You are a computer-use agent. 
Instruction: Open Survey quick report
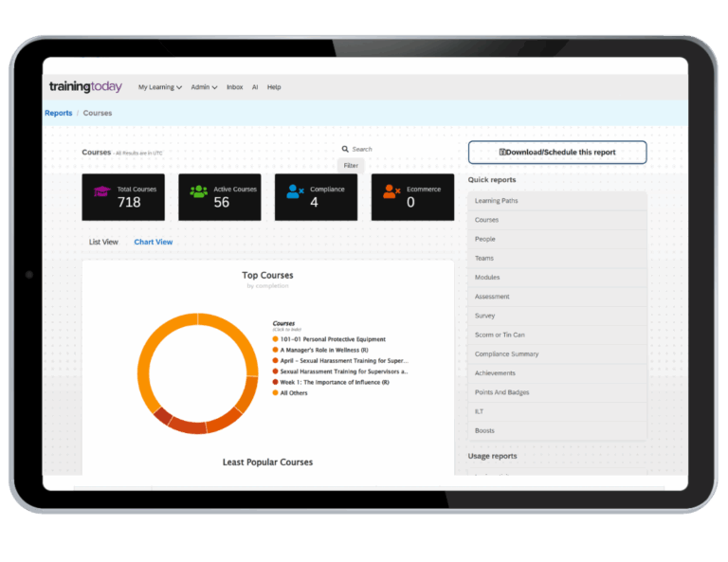point(557,316)
